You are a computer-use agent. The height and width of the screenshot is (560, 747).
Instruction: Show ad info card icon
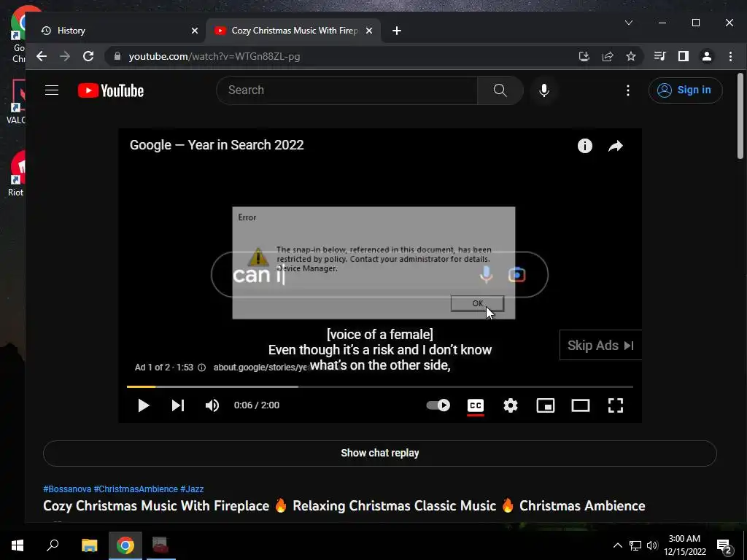point(585,146)
